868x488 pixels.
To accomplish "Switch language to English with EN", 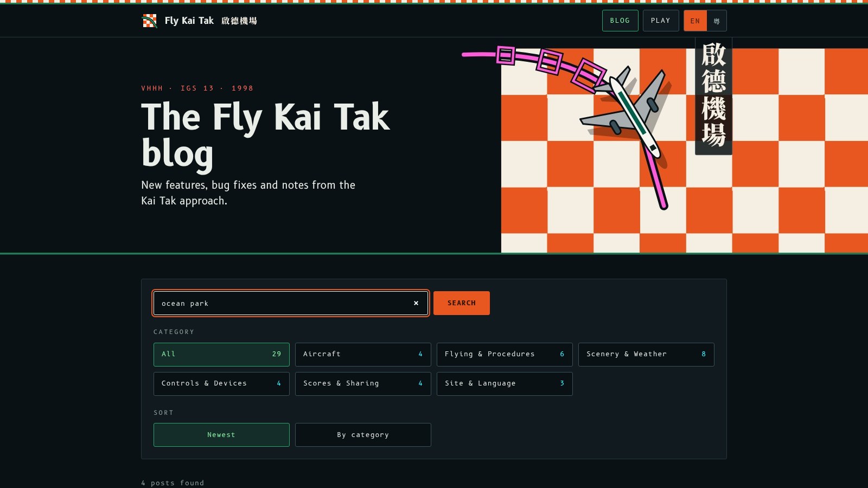I will point(695,21).
